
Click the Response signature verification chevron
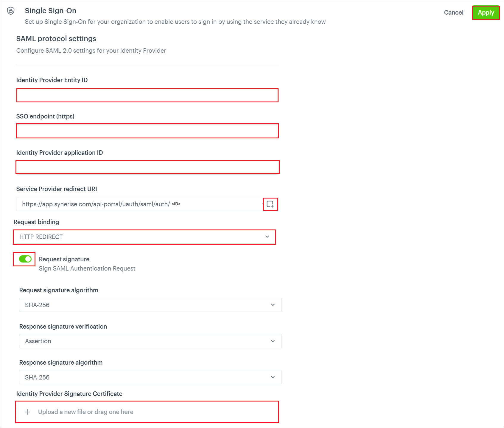[273, 341]
